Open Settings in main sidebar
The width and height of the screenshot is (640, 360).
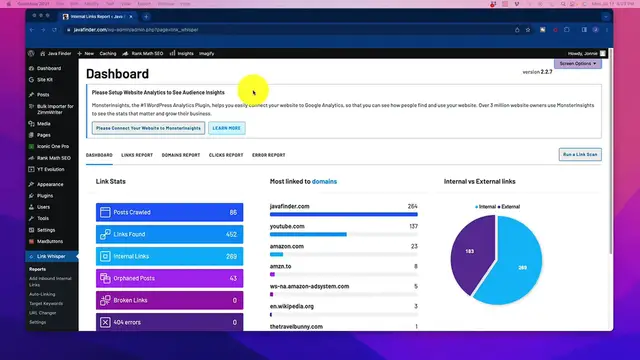coord(42,230)
